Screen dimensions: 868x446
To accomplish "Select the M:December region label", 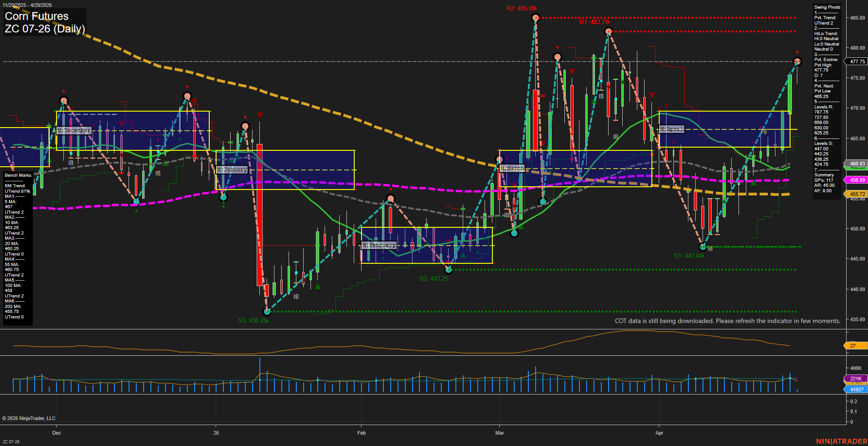I will pos(74,130).
